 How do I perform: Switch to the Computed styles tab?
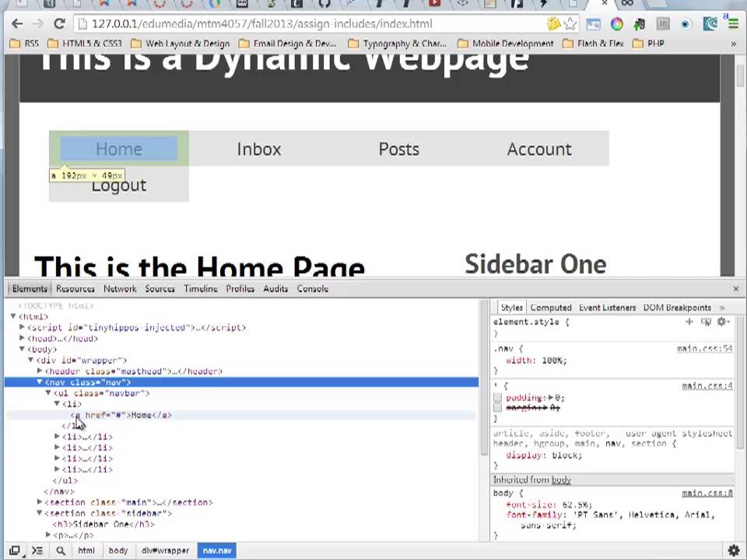click(551, 308)
